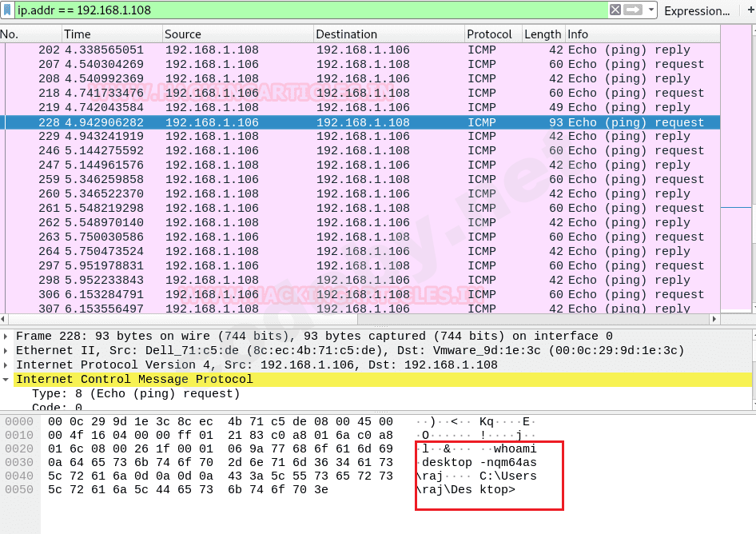Viewport: 756px width, 534px height.
Task: Edit the ip.addr display filter field
Action: point(311,10)
